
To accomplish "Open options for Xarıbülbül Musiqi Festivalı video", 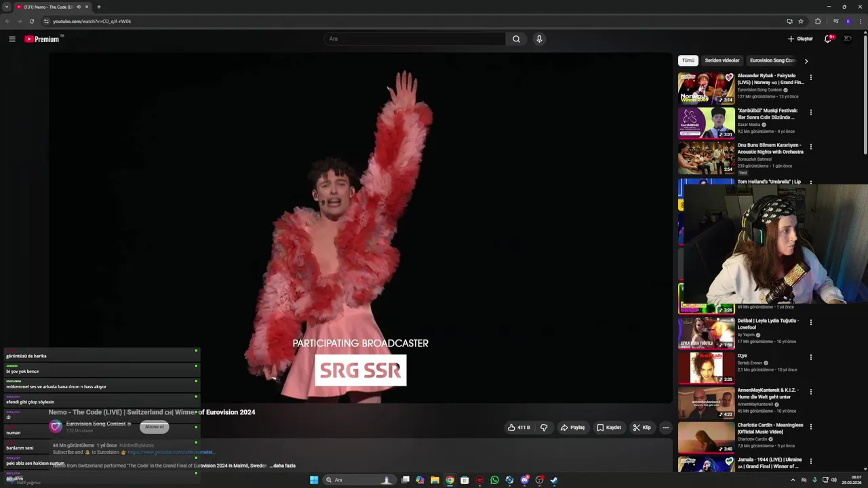I will click(x=810, y=112).
